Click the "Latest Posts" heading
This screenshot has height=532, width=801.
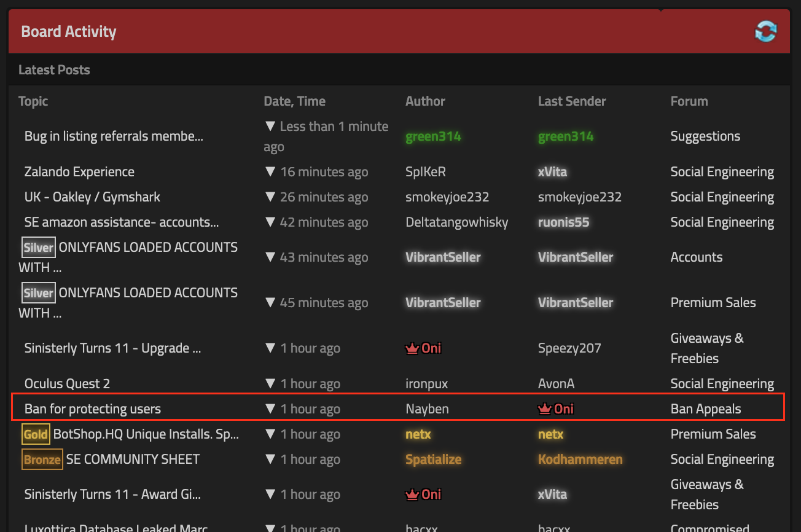click(54, 70)
